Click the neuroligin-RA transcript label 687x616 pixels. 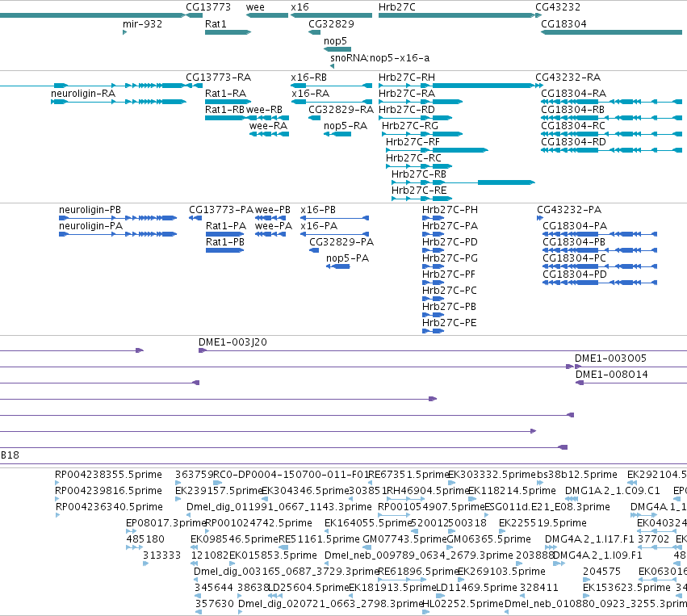[x=83, y=94]
